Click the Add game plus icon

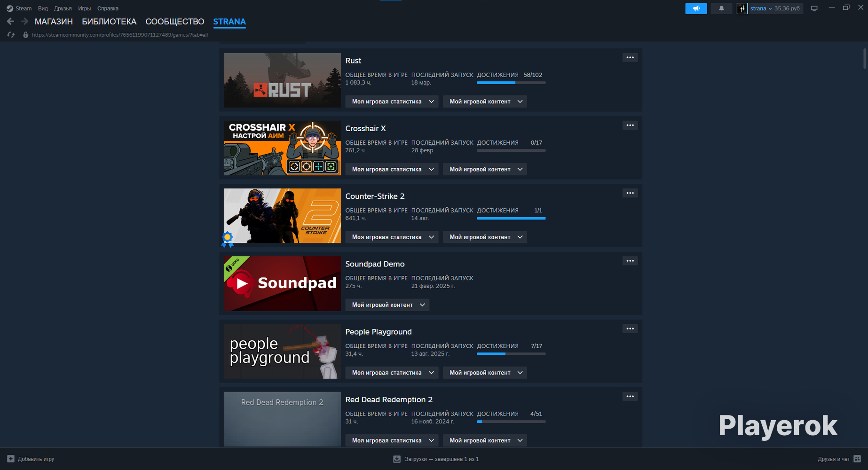click(11, 459)
